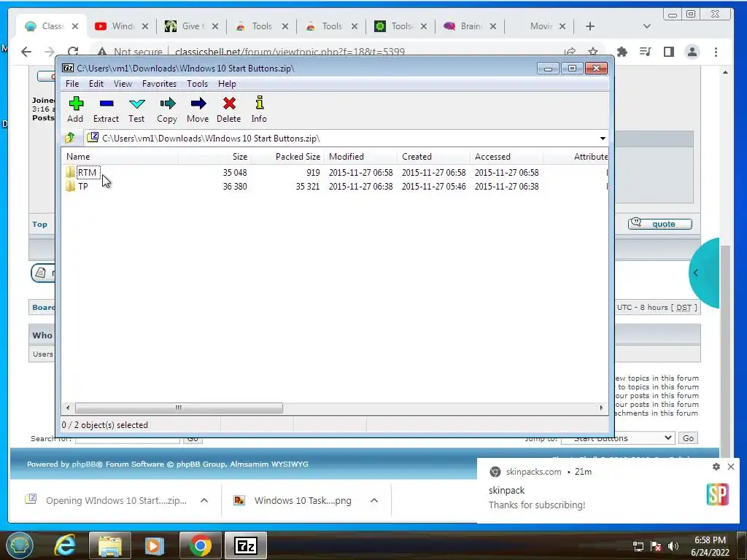Click the 7-Zip taskbar button
The image size is (747, 560).
click(246, 545)
